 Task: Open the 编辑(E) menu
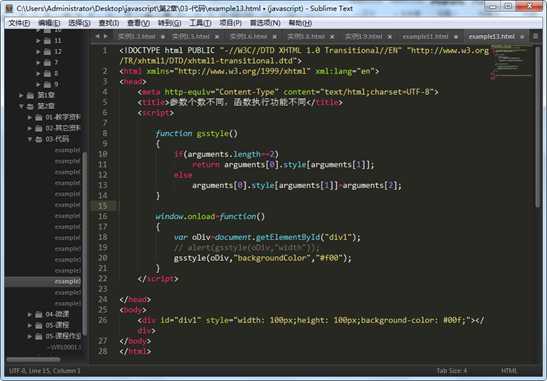point(49,23)
